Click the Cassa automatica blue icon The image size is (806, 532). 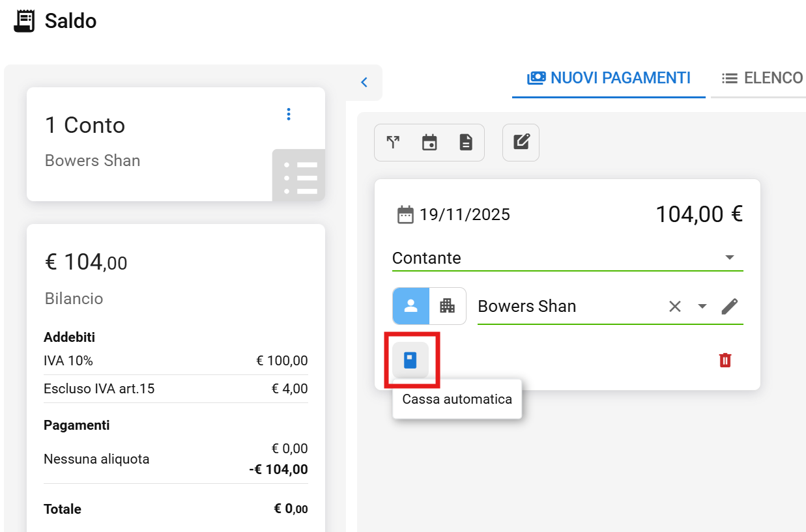pyautogui.click(x=410, y=360)
